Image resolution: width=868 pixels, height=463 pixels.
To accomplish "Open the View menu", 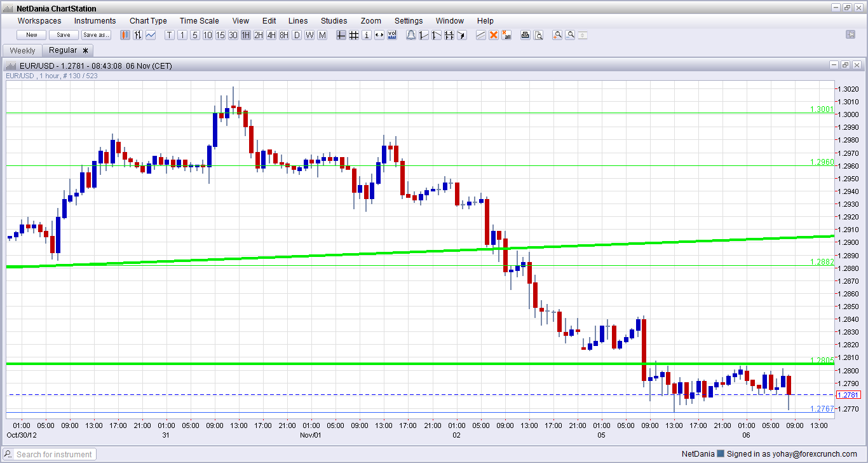I will (241, 21).
